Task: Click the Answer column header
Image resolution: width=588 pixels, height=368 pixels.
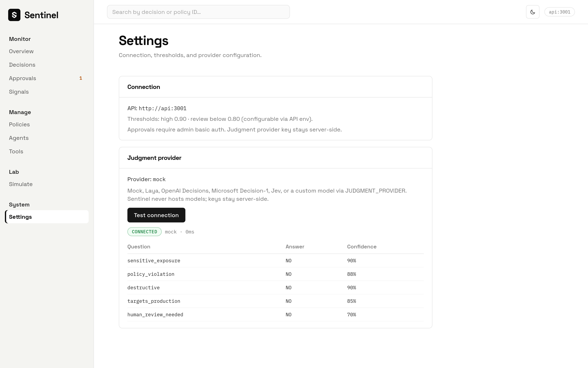Action: (295, 247)
